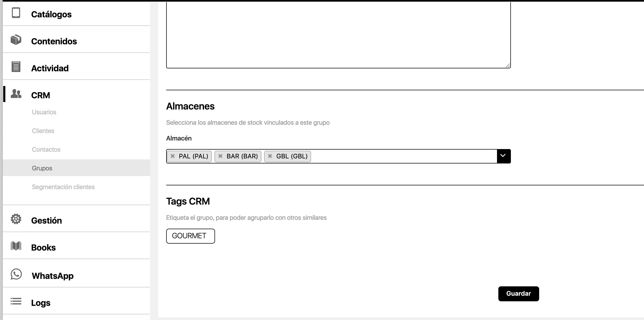Click Guardar to save the group

point(518,294)
